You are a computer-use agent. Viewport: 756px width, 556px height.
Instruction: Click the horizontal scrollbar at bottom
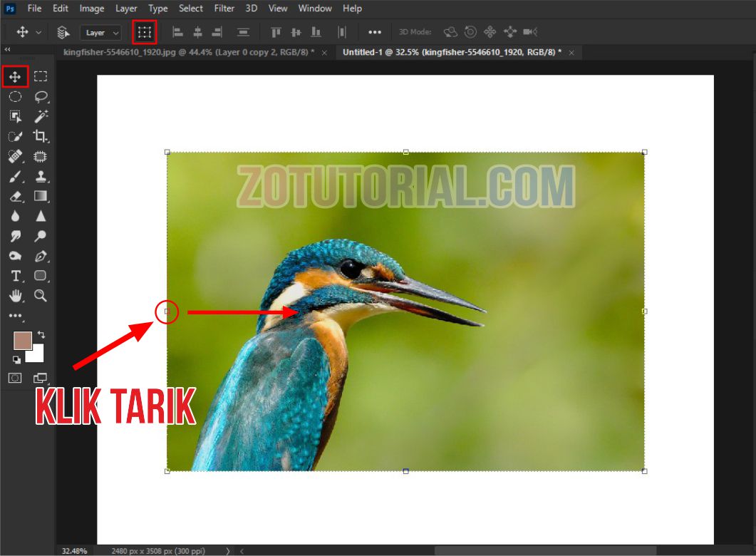click(x=545, y=551)
